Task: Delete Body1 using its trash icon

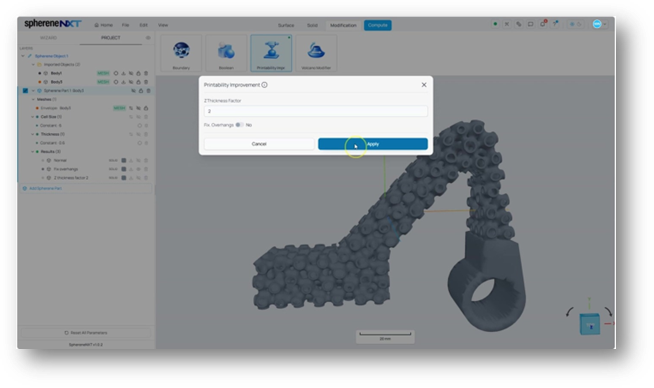Action: point(146,73)
